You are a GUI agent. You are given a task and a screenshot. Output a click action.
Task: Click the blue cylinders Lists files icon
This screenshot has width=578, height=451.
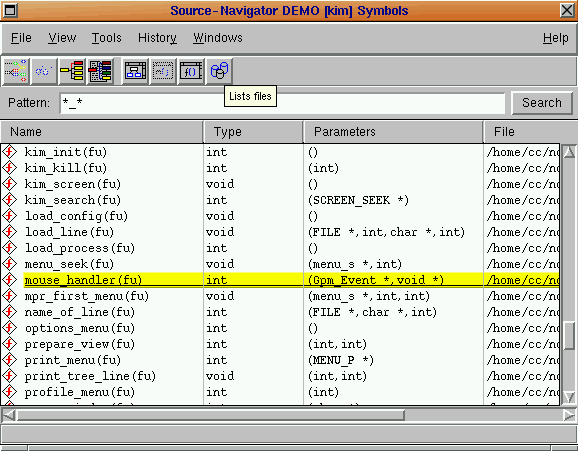click(219, 71)
